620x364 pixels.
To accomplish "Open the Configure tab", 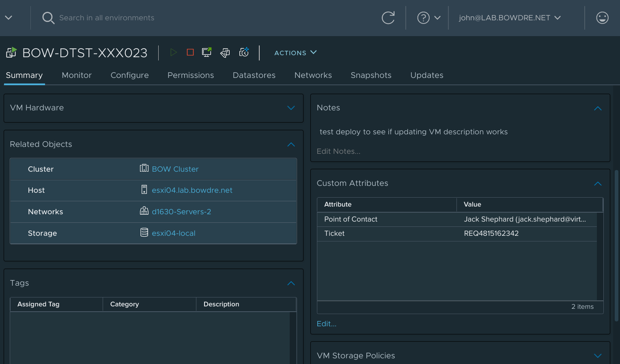I will tap(130, 75).
